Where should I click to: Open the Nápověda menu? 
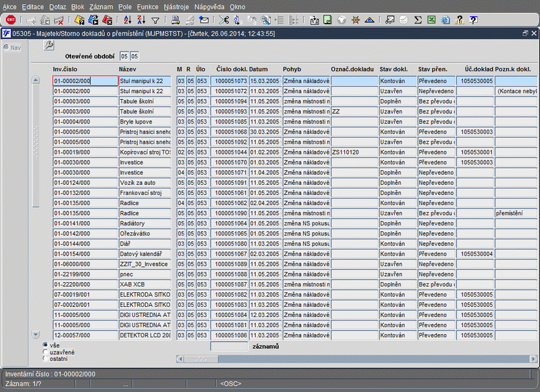pos(209,7)
